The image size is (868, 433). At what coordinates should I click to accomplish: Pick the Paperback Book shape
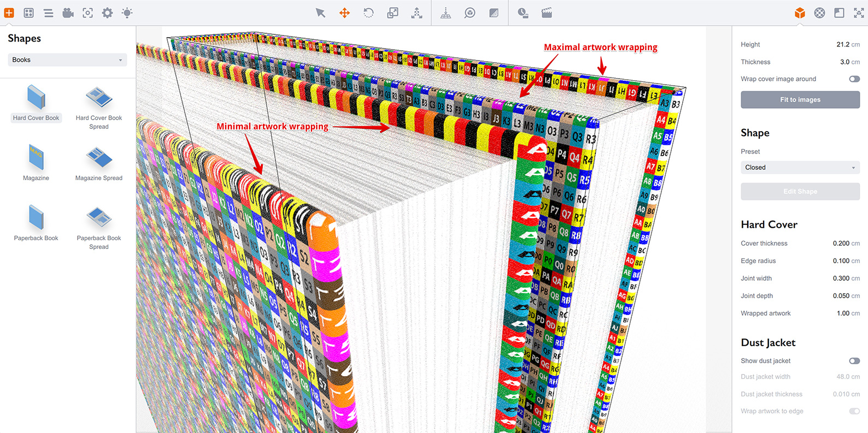(x=36, y=223)
